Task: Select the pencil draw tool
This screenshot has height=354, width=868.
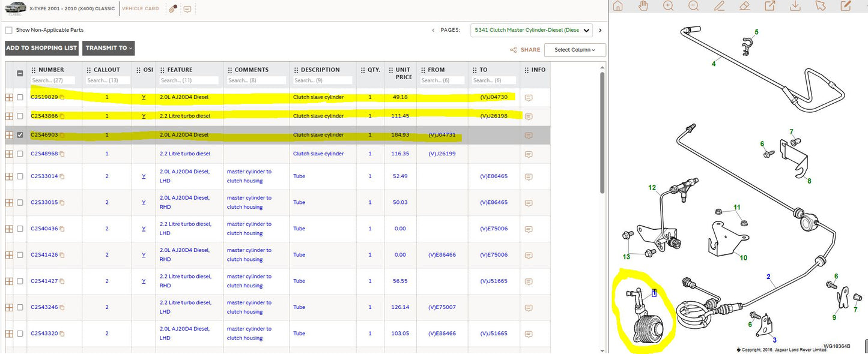Action: point(719,6)
